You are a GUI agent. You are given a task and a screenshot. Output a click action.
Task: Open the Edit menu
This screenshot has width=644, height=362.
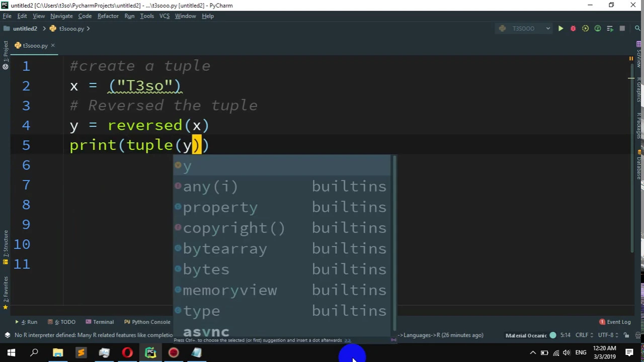click(x=22, y=16)
